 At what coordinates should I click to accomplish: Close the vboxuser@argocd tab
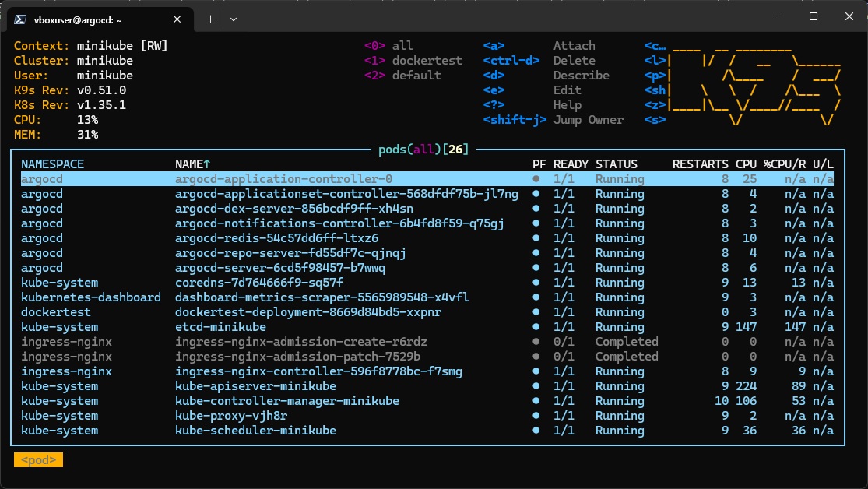pyautogui.click(x=177, y=19)
